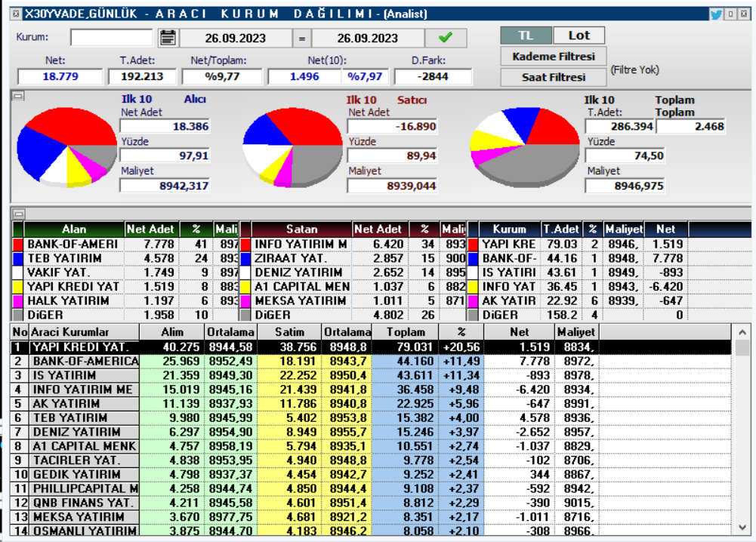This screenshot has width=756, height=542.
Task: Click the Ilk 10 Toplam pie chart
Action: [x=525, y=147]
